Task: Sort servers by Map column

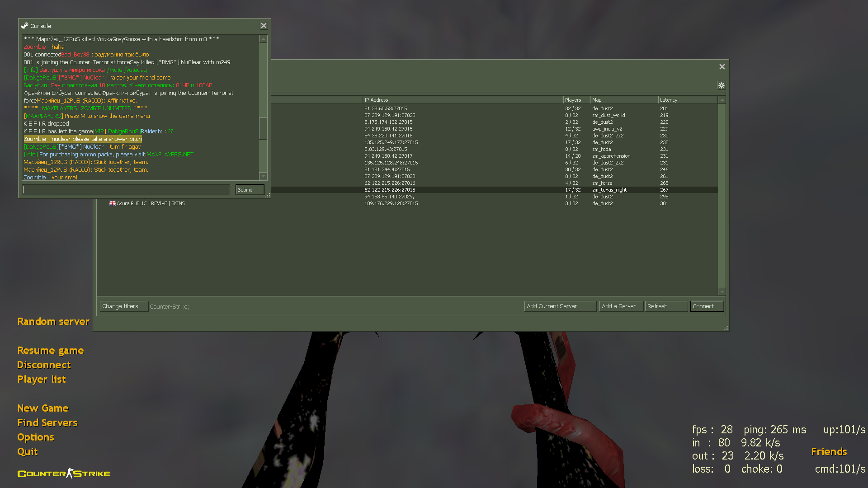Action: (624, 100)
